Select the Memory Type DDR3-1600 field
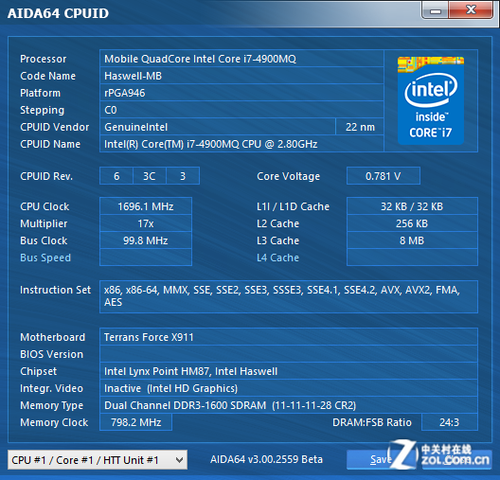 [x=289, y=405]
